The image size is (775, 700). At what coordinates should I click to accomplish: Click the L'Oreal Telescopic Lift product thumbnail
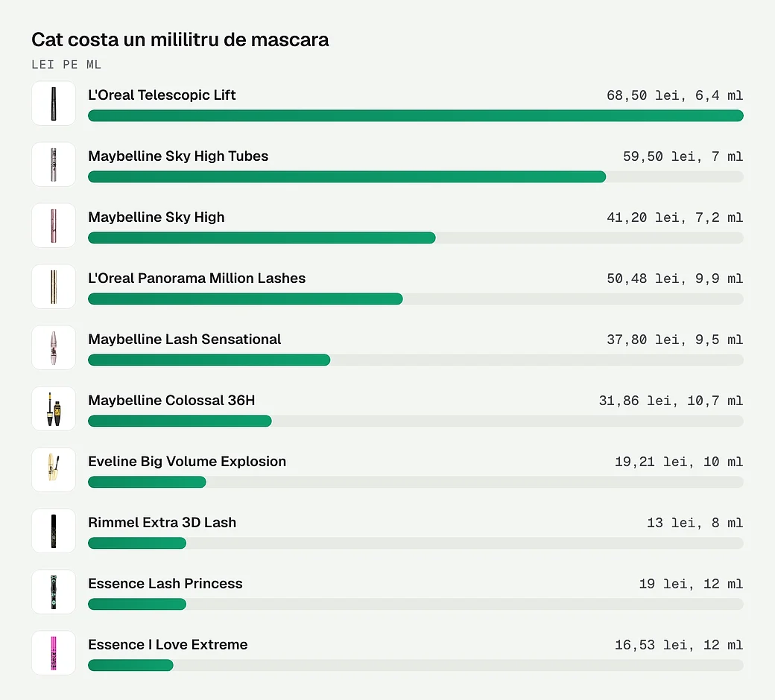click(x=54, y=104)
